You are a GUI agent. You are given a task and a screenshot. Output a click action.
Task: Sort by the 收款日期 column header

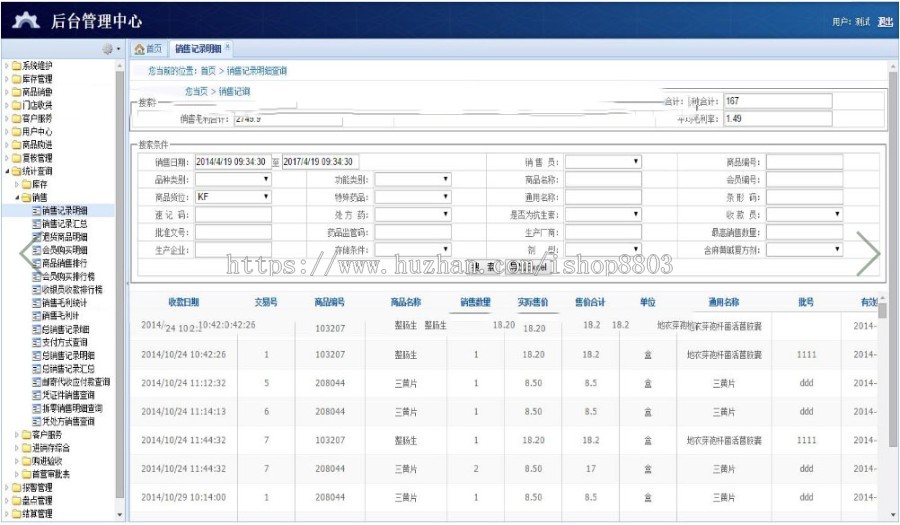point(184,302)
